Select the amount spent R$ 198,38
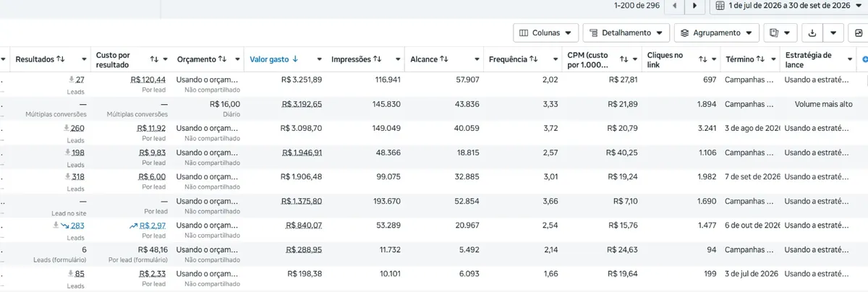This screenshot has height=292, width=868. 305,274
